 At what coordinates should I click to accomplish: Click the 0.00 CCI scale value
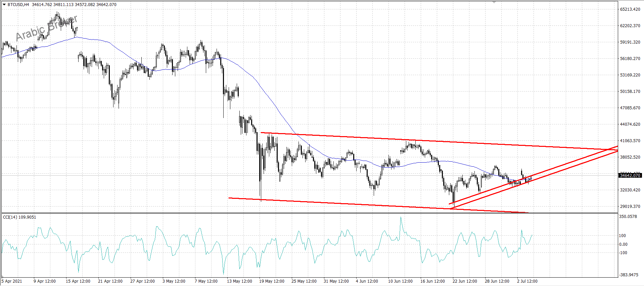623,244
